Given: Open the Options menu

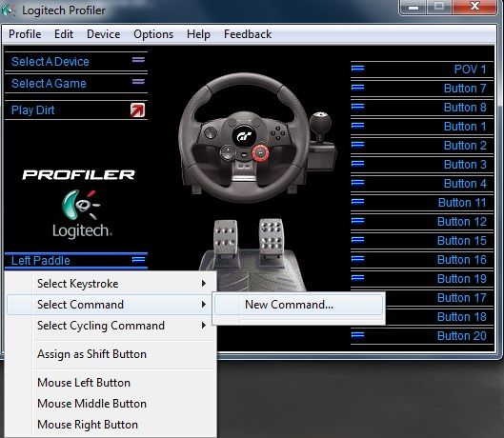Looking at the screenshot, I should tap(153, 34).
